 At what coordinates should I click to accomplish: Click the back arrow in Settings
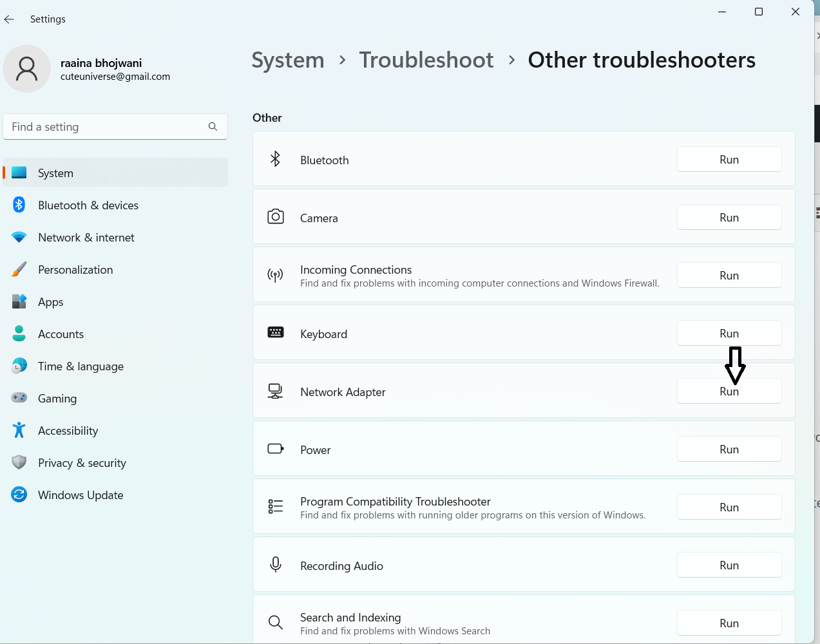tap(9, 19)
